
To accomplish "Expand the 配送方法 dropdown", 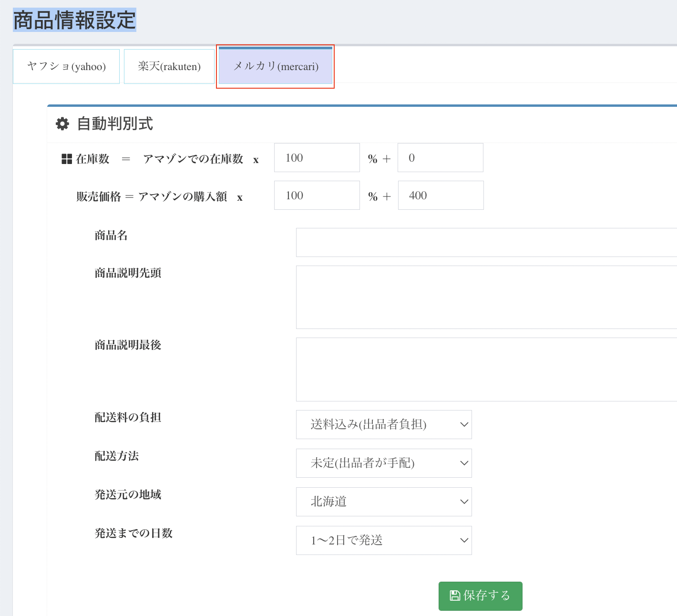I will [x=384, y=463].
